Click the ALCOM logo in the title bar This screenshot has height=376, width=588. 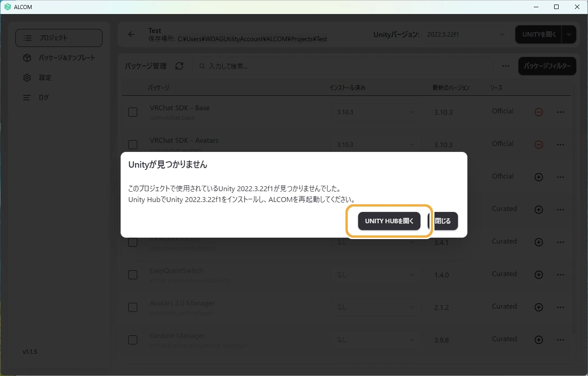[x=7, y=7]
